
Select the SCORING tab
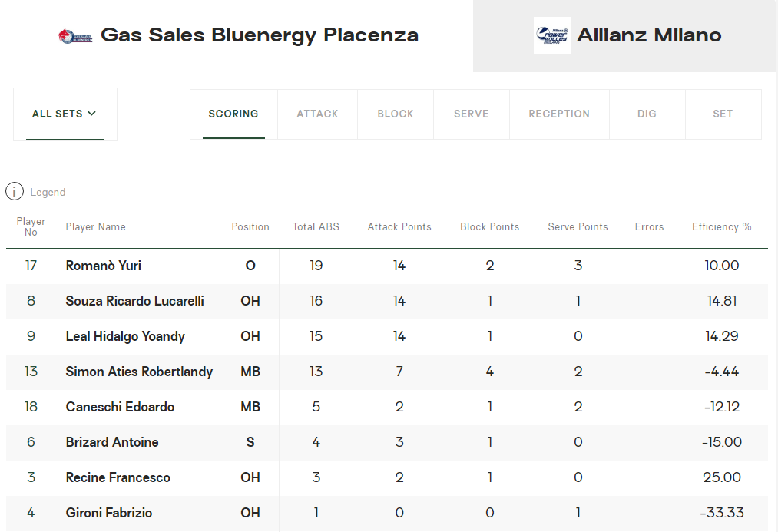click(x=233, y=114)
